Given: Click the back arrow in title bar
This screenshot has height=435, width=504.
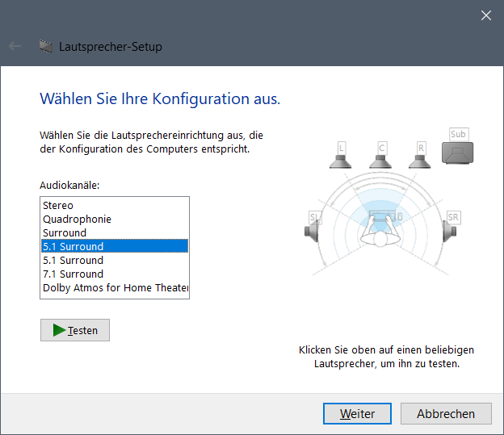Looking at the screenshot, I should [x=15, y=46].
